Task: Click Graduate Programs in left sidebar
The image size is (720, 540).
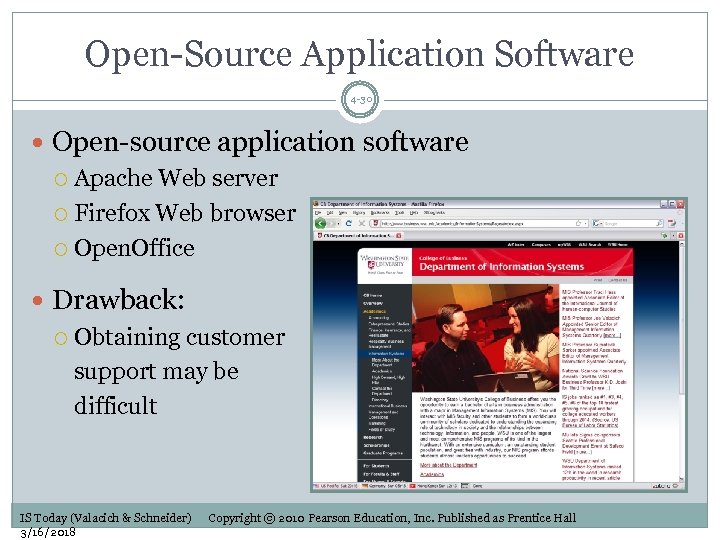Action: pyautogui.click(x=383, y=453)
